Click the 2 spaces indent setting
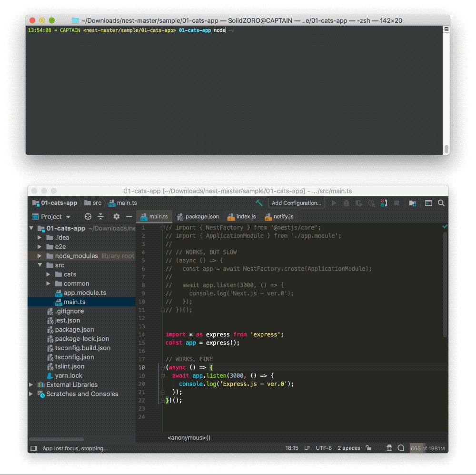This screenshot has height=475, width=476. [349, 448]
